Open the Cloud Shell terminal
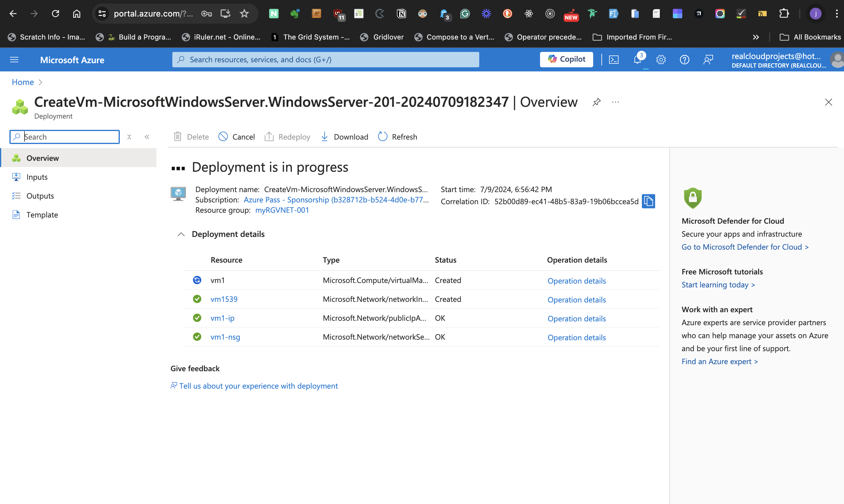The height and width of the screenshot is (504, 844). click(614, 59)
